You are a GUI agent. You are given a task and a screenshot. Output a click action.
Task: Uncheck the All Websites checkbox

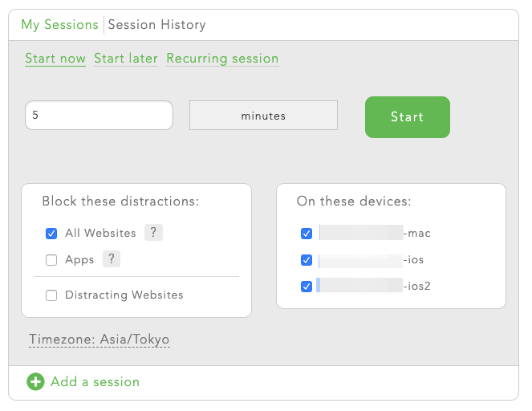point(51,234)
